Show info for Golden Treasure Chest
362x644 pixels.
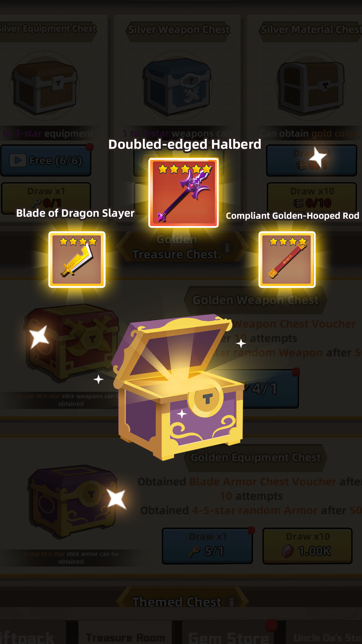[227, 248]
